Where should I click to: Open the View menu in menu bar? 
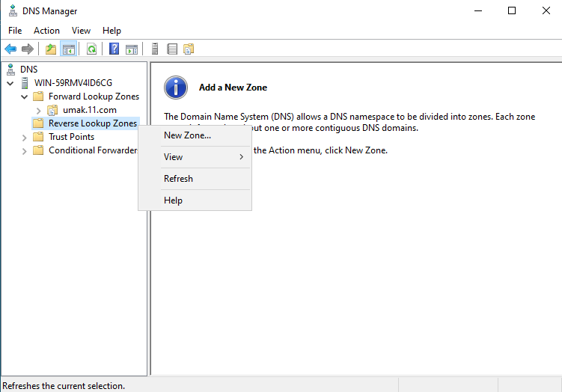click(x=81, y=31)
